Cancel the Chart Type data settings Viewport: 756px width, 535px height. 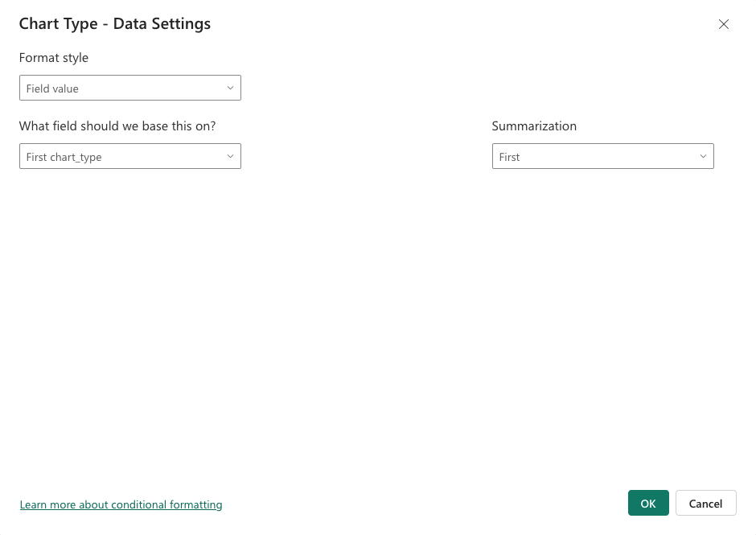click(705, 503)
